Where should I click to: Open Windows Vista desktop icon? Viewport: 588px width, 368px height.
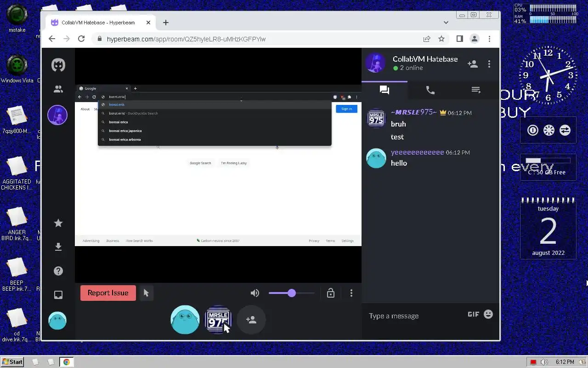(17, 69)
